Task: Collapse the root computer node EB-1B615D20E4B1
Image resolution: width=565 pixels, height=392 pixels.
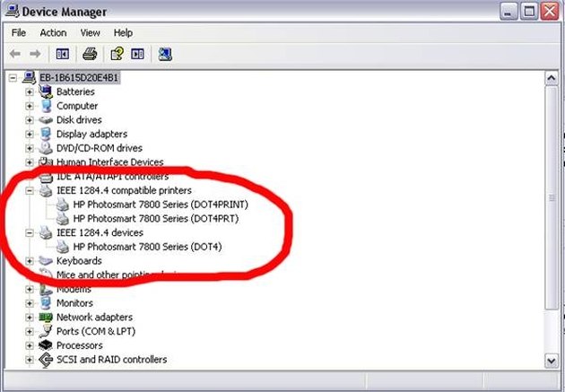Action: (13, 77)
